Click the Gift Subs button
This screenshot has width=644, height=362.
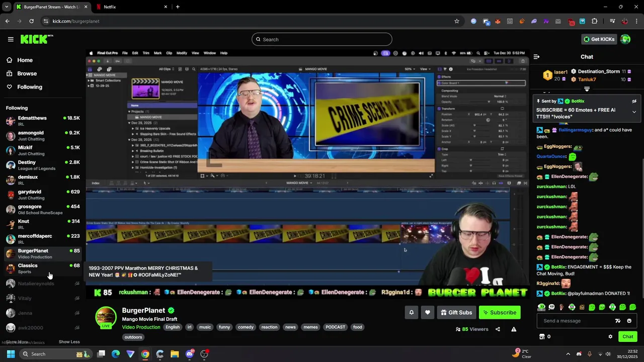click(456, 312)
